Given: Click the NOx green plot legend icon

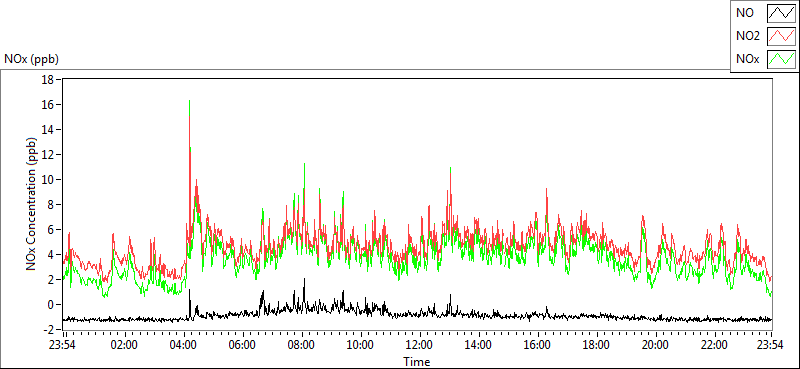Looking at the screenshot, I should (x=782, y=59).
